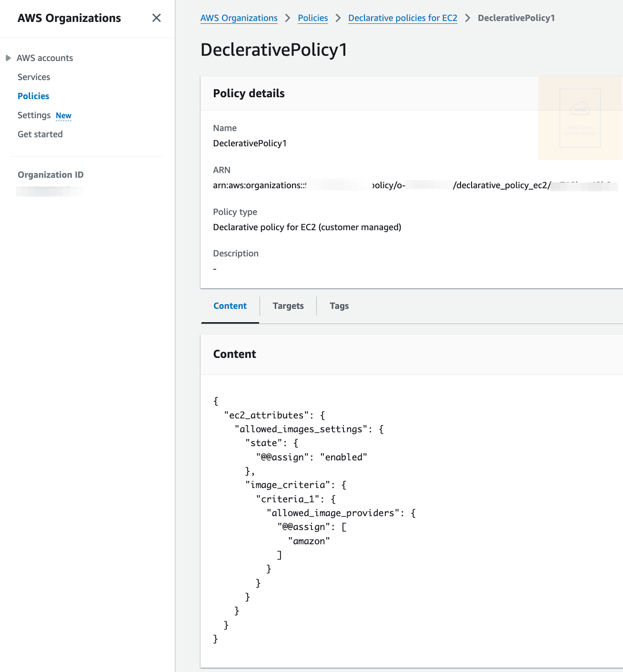Go to Policies breadcrumb link
Screen dimensions: 623x672
point(313,18)
